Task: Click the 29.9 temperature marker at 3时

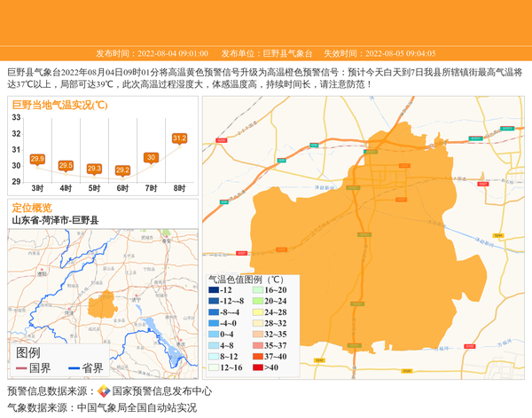Action: point(37,159)
